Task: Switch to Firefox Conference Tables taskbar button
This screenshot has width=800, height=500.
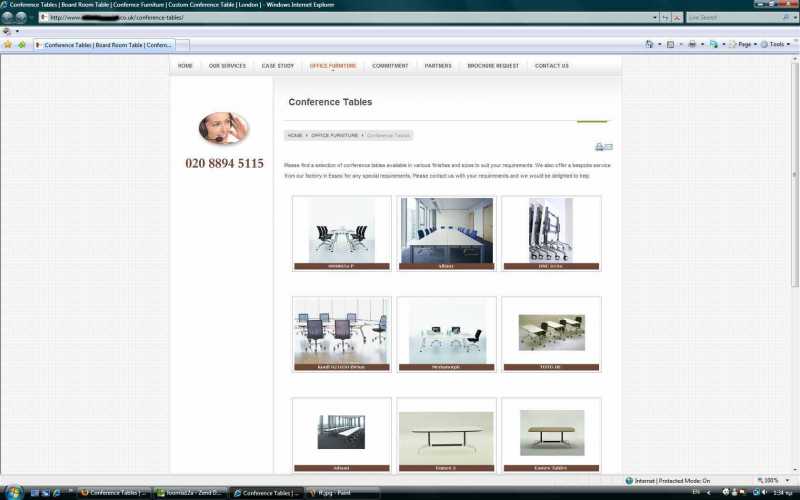Action: [114, 493]
